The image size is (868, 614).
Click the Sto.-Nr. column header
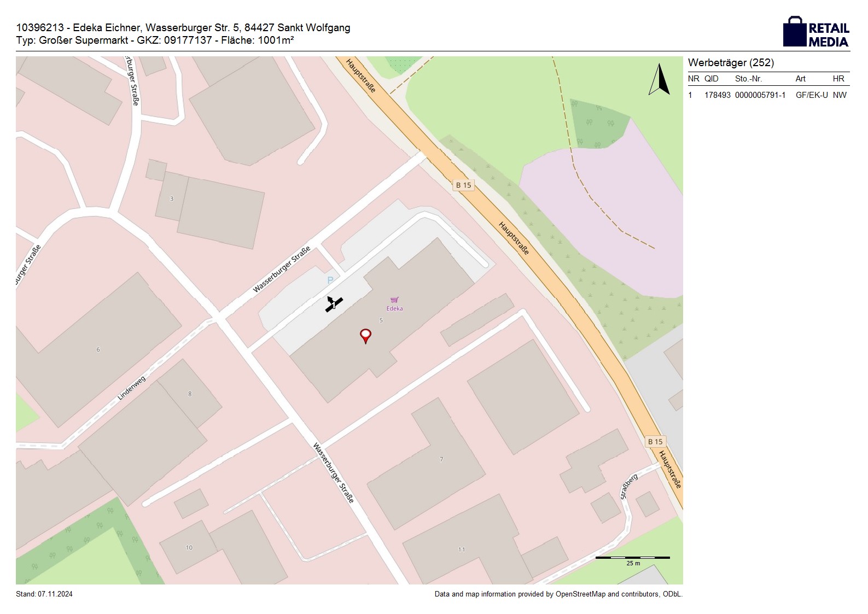[x=748, y=79]
